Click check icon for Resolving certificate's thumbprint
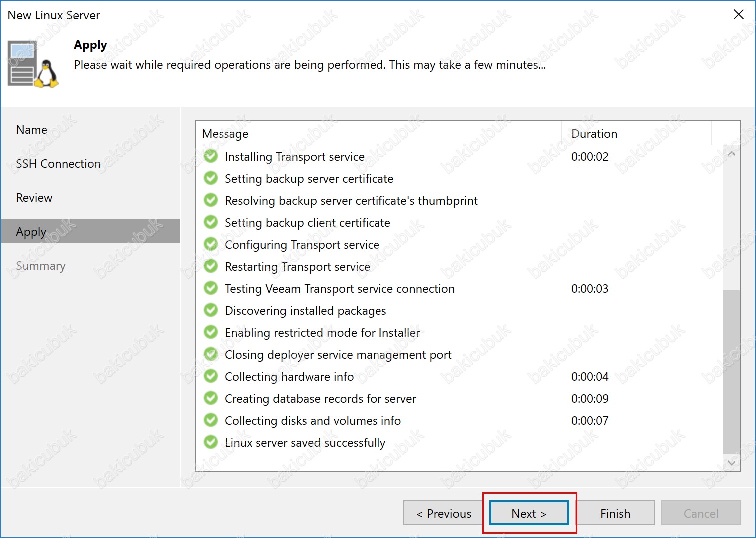The image size is (756, 538). pyautogui.click(x=211, y=200)
